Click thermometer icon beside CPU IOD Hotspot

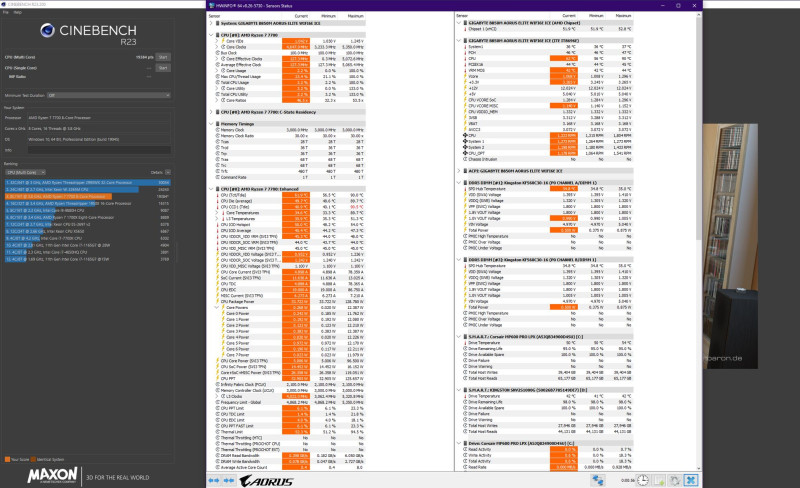tap(218, 225)
